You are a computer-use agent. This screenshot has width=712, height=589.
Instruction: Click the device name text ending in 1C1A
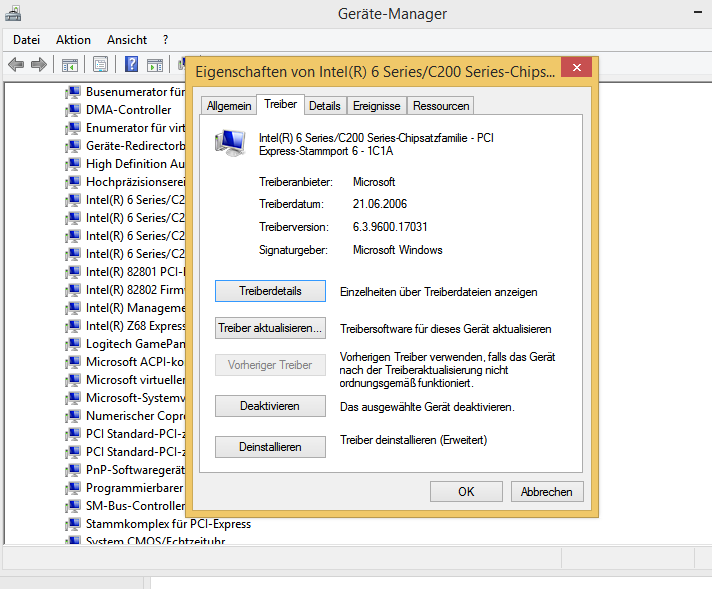click(x=376, y=144)
